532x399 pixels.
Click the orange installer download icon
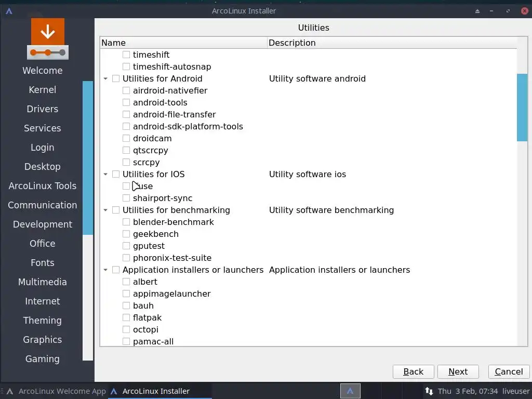[x=47, y=39]
